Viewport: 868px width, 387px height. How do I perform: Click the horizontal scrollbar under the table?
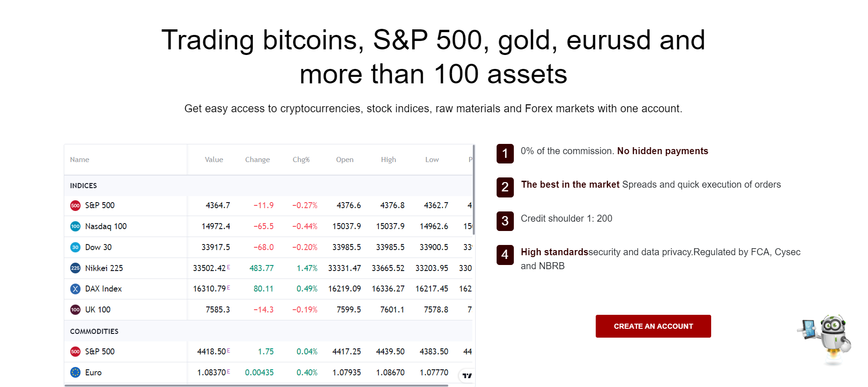point(256,385)
